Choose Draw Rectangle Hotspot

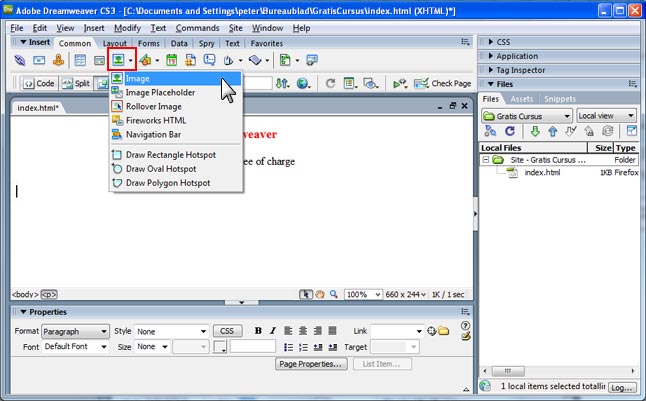coord(176,155)
